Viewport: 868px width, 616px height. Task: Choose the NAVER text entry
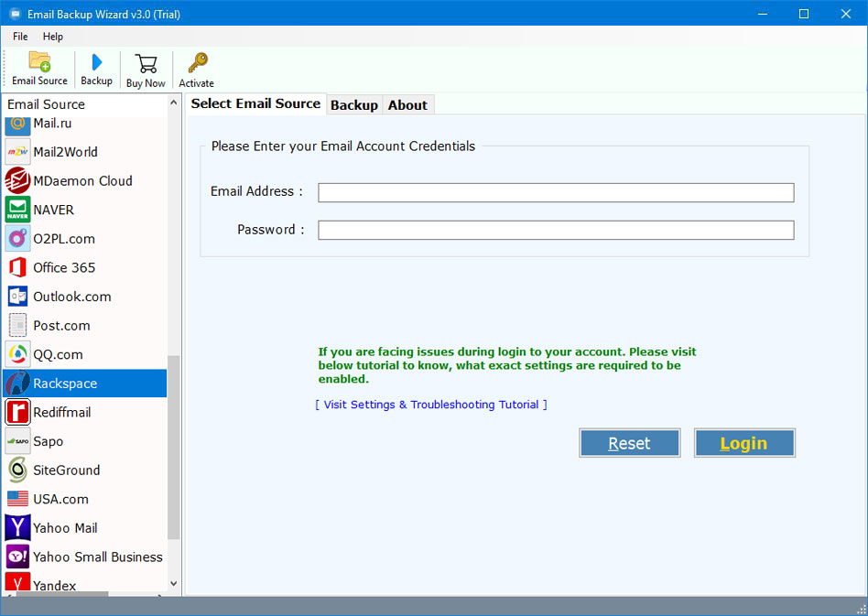click(x=53, y=210)
